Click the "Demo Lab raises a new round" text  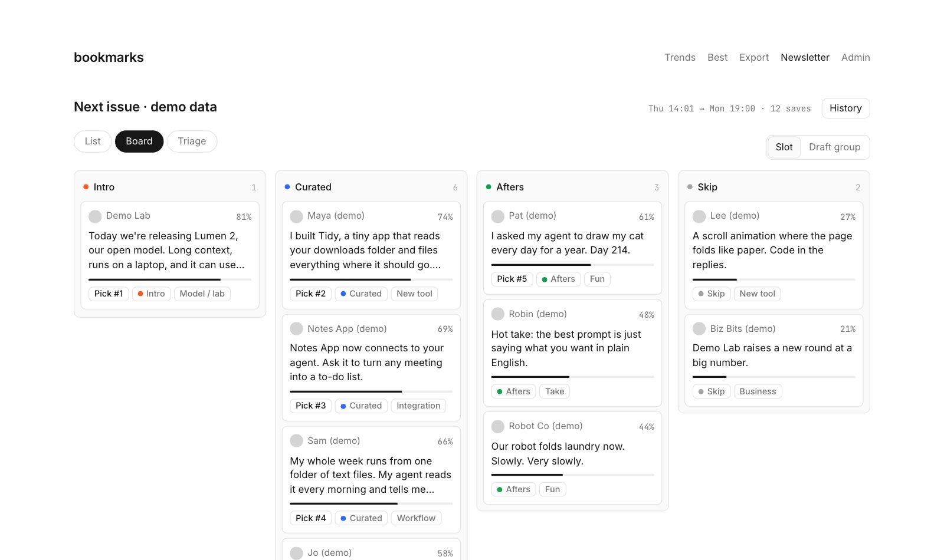click(x=772, y=355)
